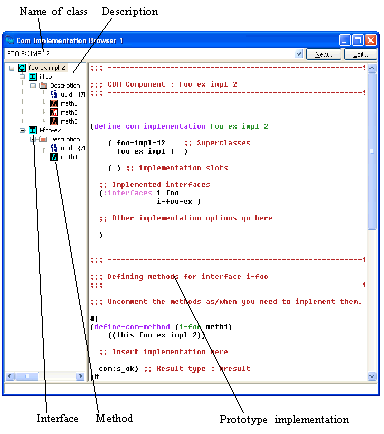Select the second cyan interface icon i-foo-ex

[x=33, y=130]
